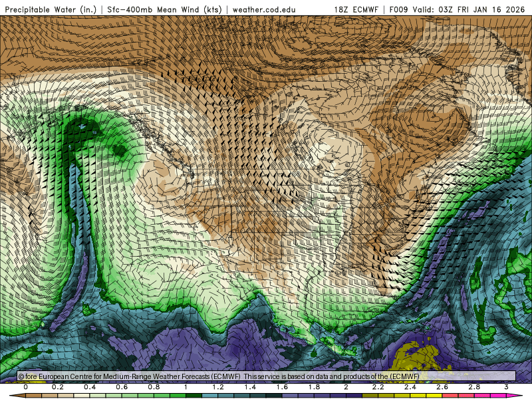Click the '0.8' color scale label
This screenshot has width=532, height=399.
click(x=154, y=387)
